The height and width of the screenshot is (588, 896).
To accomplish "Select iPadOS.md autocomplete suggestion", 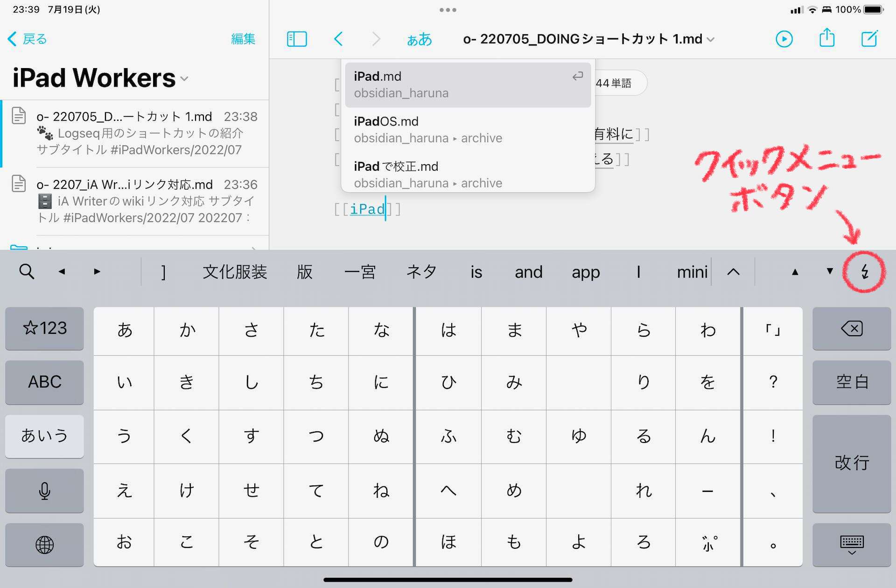I will pyautogui.click(x=468, y=130).
